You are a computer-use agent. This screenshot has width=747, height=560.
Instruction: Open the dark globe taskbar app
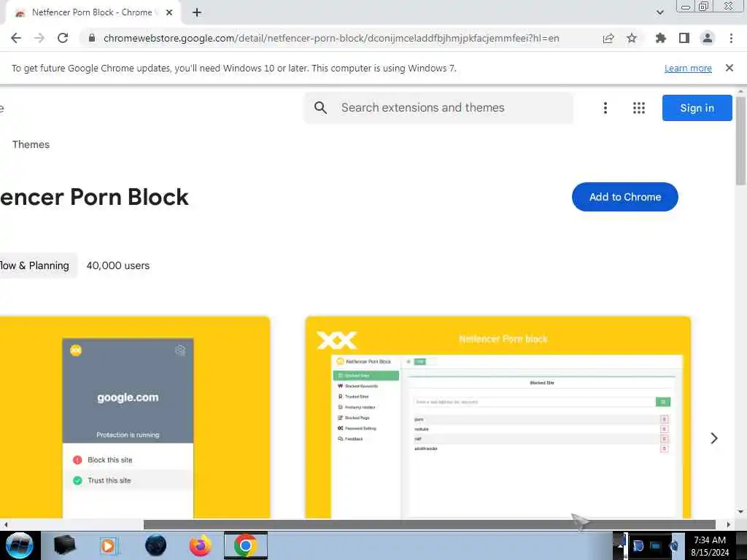tap(156, 545)
